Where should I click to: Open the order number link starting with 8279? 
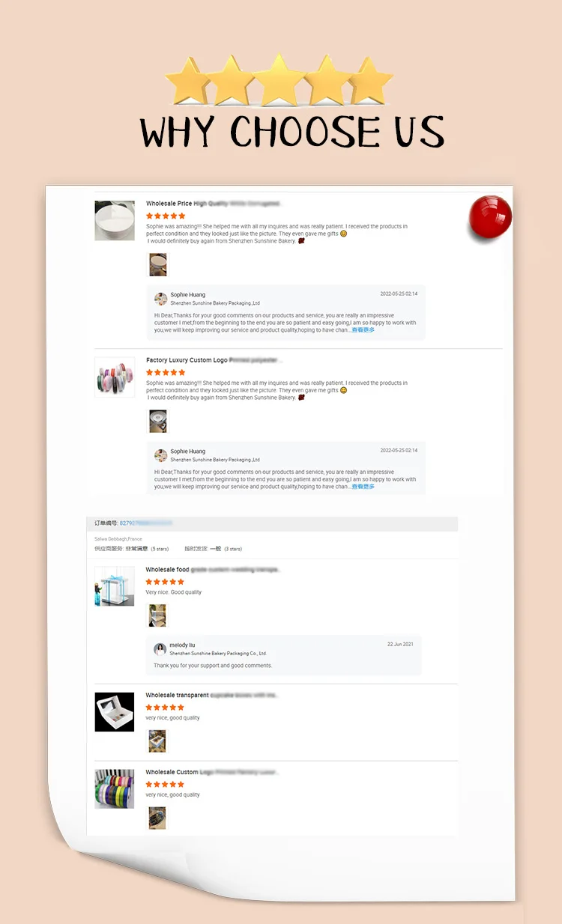click(145, 523)
